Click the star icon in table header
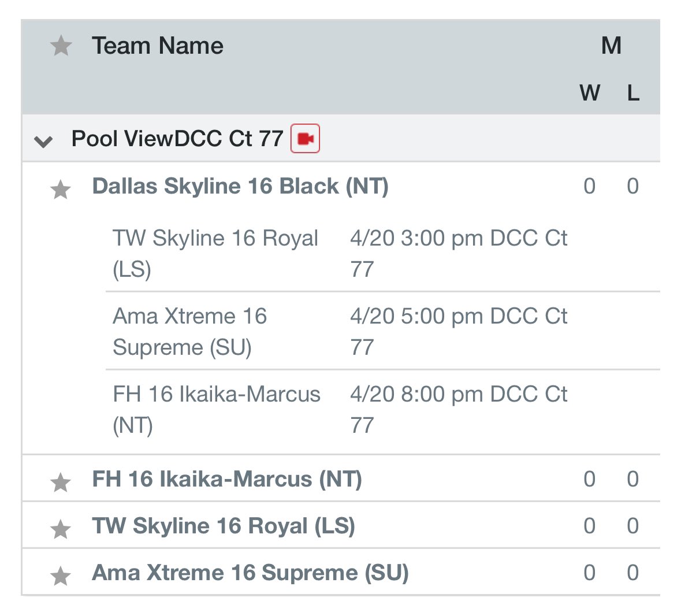681x616 pixels. point(61,46)
